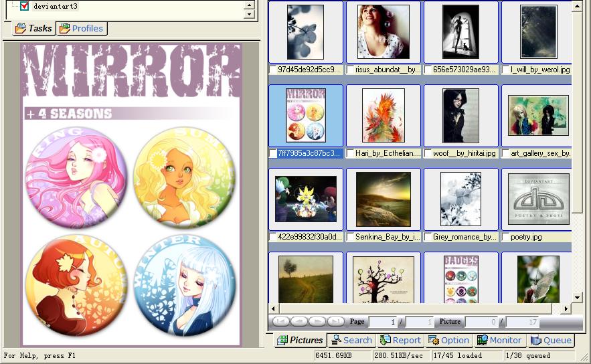Select the insect macro photo thumbnail
Image resolution: width=591 pixels, height=364 pixels.
(539, 279)
